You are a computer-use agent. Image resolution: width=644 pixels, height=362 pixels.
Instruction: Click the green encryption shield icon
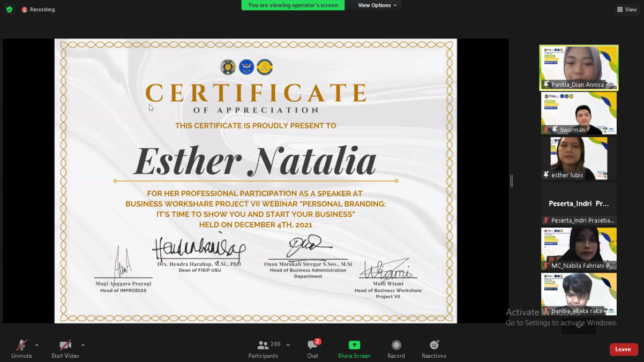tap(9, 10)
